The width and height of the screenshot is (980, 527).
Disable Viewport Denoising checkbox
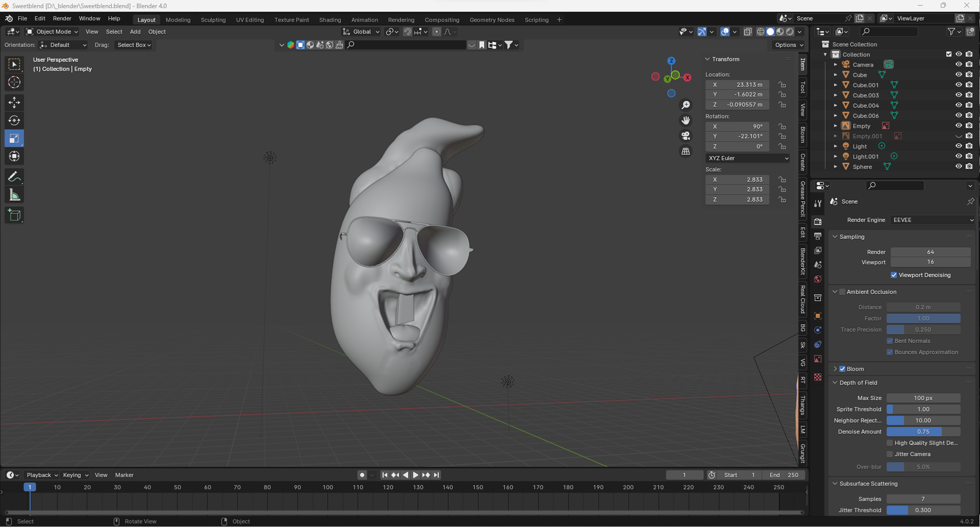894,275
